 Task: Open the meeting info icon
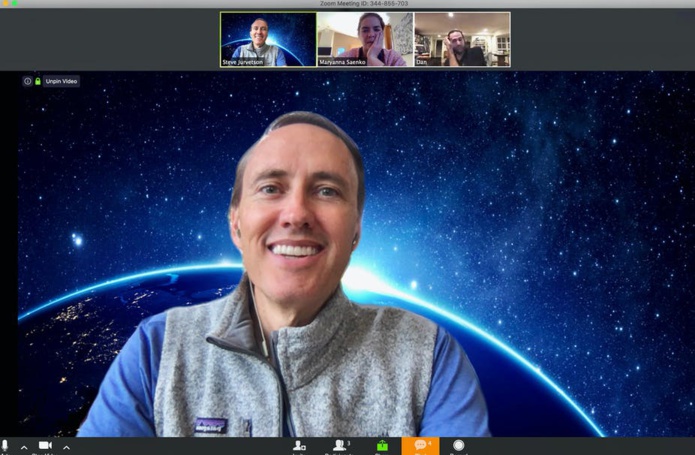coord(27,81)
